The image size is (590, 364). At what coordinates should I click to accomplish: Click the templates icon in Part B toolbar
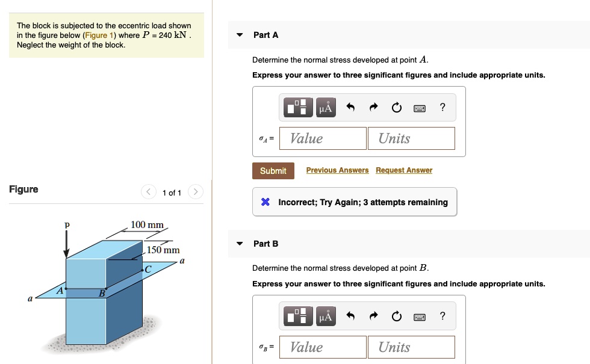pos(299,316)
